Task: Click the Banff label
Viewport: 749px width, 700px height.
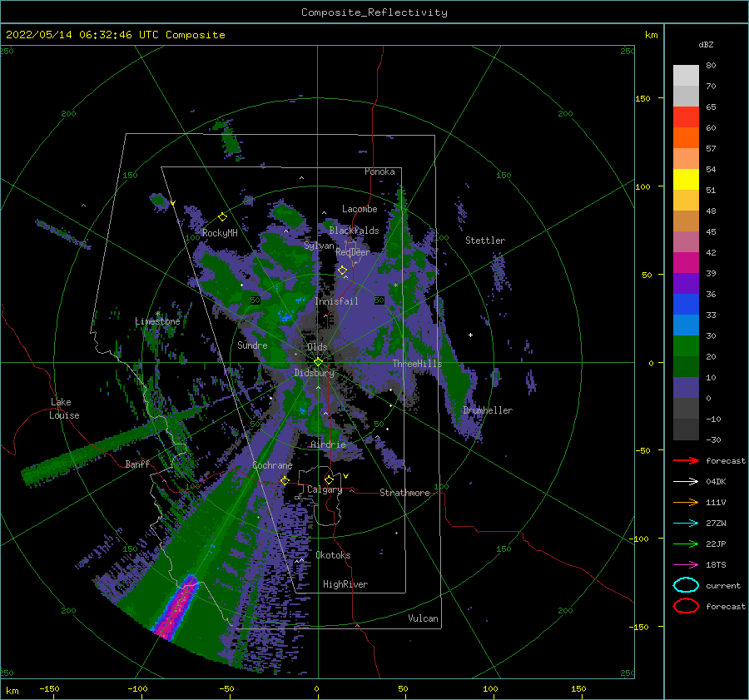Action: (x=137, y=464)
